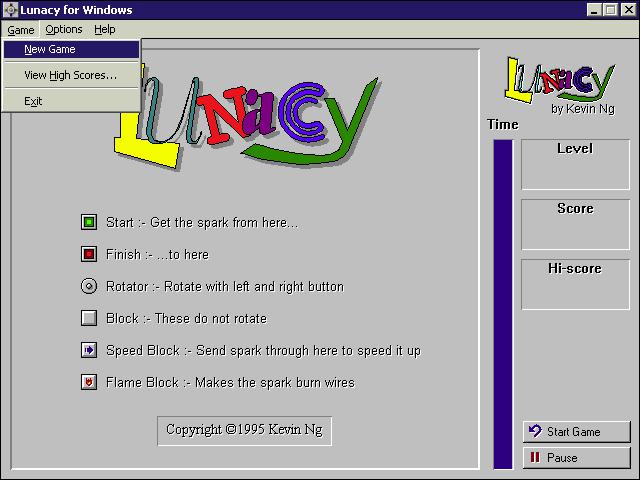Click the Flame Block icon
This screenshot has width=640, height=480.
(x=89, y=382)
